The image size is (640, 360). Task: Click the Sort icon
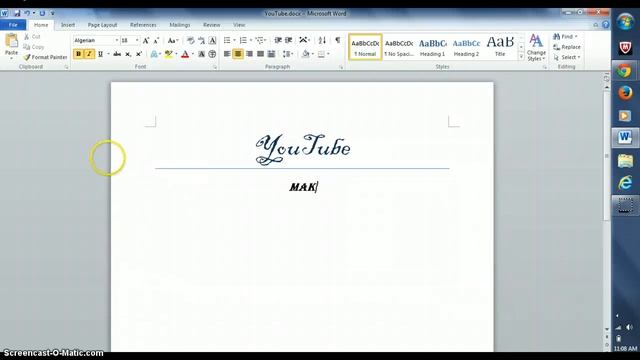322,40
